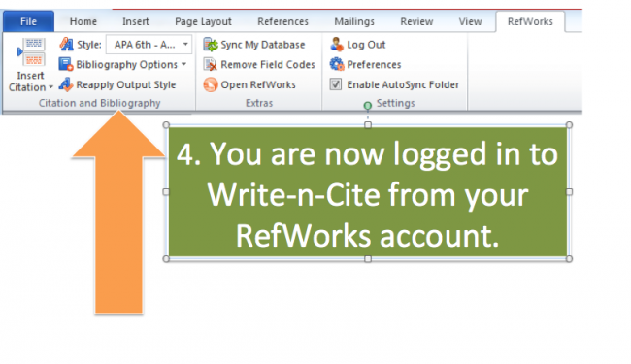The image size is (631, 364).
Task: Click the Remove Field Codes icon
Action: click(210, 64)
